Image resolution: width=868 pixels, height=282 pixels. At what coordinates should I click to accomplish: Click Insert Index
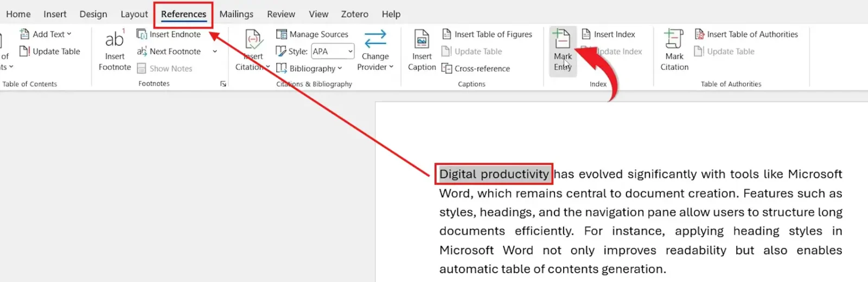click(608, 34)
